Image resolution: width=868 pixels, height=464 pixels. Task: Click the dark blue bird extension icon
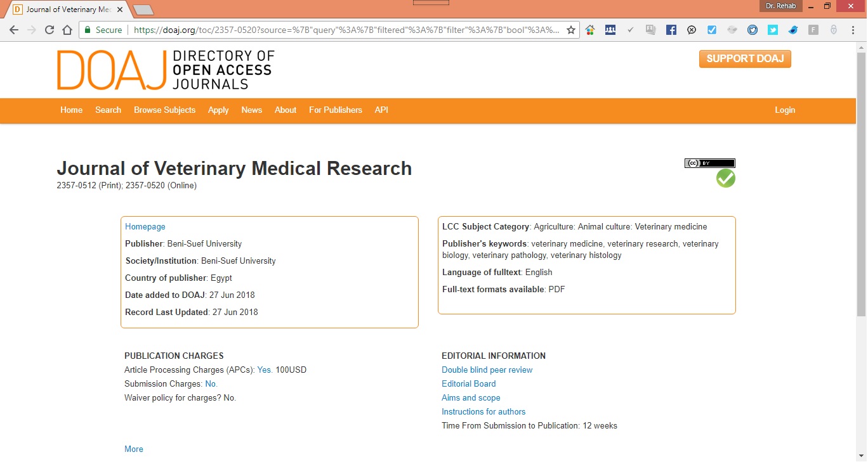[x=793, y=30]
